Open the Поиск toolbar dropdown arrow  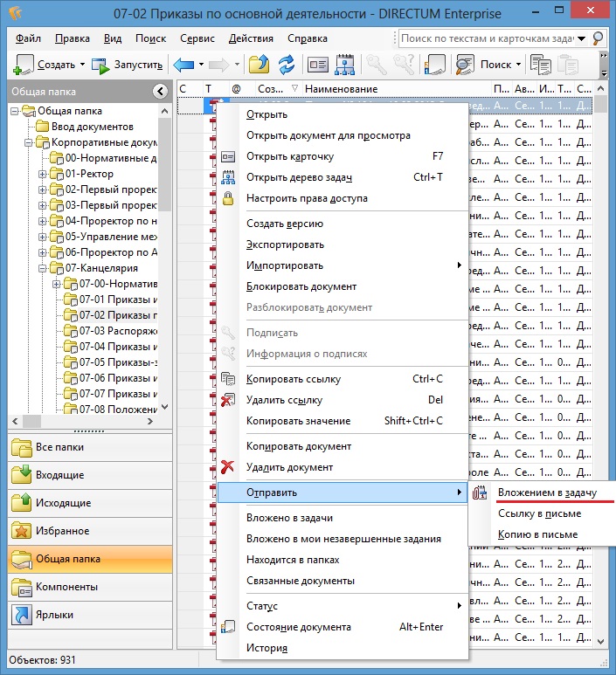(518, 65)
